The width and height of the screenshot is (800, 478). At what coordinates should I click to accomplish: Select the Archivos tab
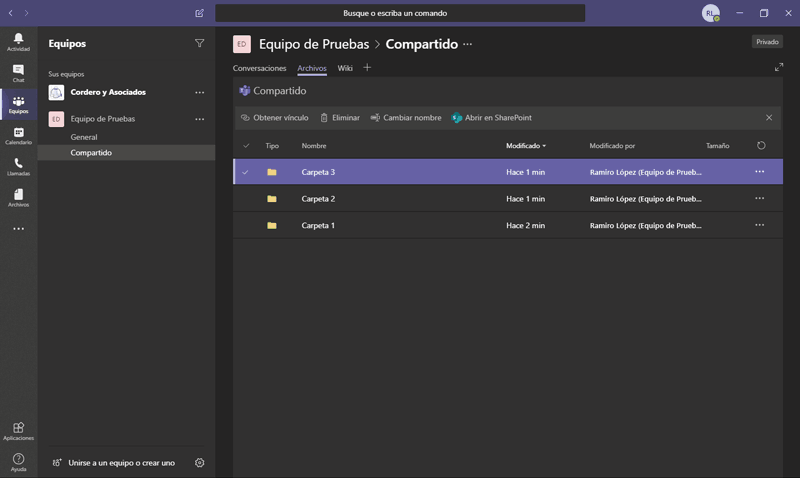click(x=312, y=68)
